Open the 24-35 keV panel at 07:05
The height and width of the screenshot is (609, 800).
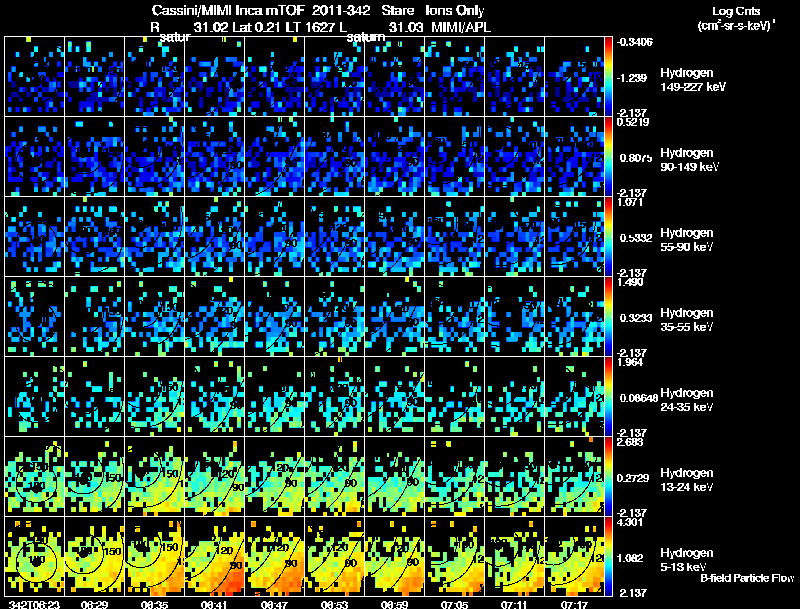click(455, 396)
